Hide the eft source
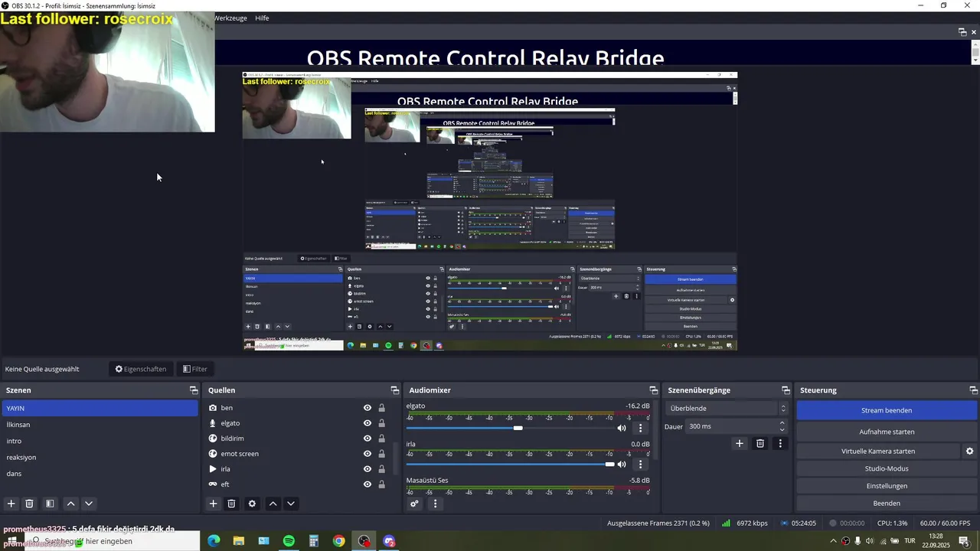Screen dimensions: 980x551 coord(367,484)
